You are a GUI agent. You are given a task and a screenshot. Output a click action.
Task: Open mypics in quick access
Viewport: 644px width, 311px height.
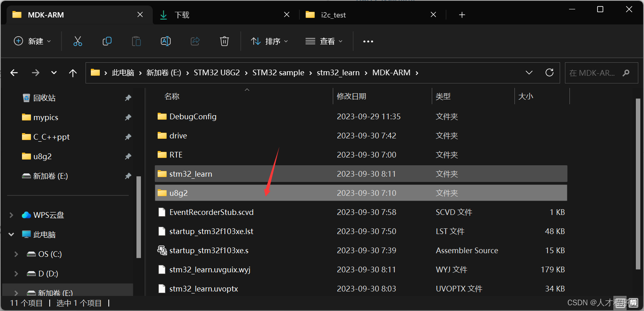46,117
